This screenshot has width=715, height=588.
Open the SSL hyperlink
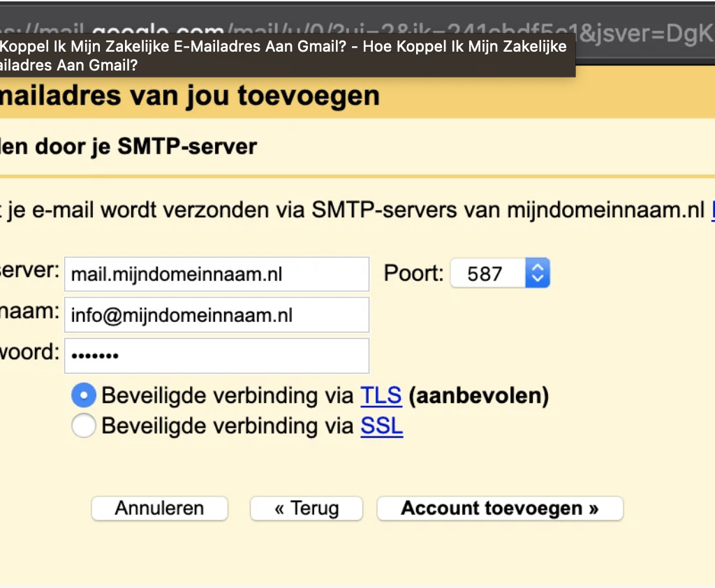click(x=381, y=425)
